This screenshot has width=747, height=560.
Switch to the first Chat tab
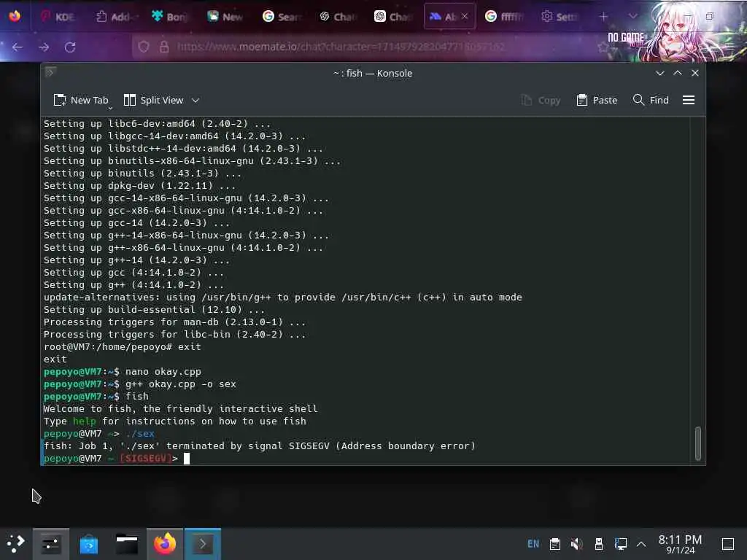click(x=337, y=17)
